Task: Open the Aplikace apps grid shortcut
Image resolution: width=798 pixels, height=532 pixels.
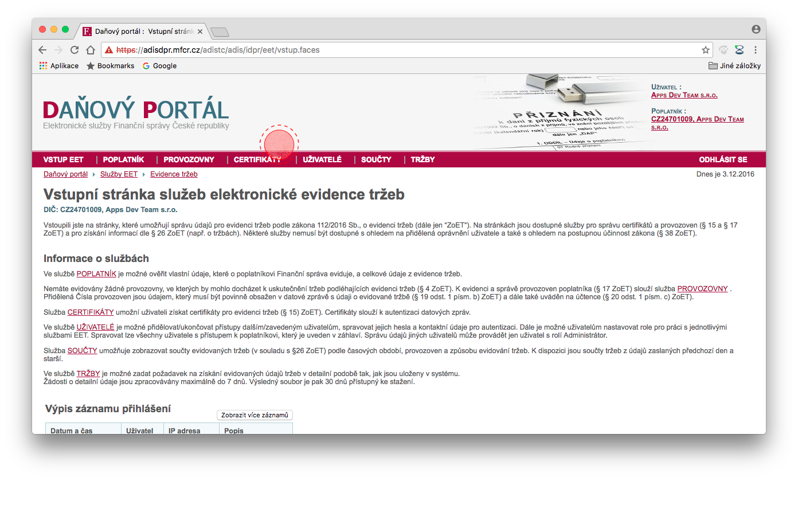Action: 59,66
